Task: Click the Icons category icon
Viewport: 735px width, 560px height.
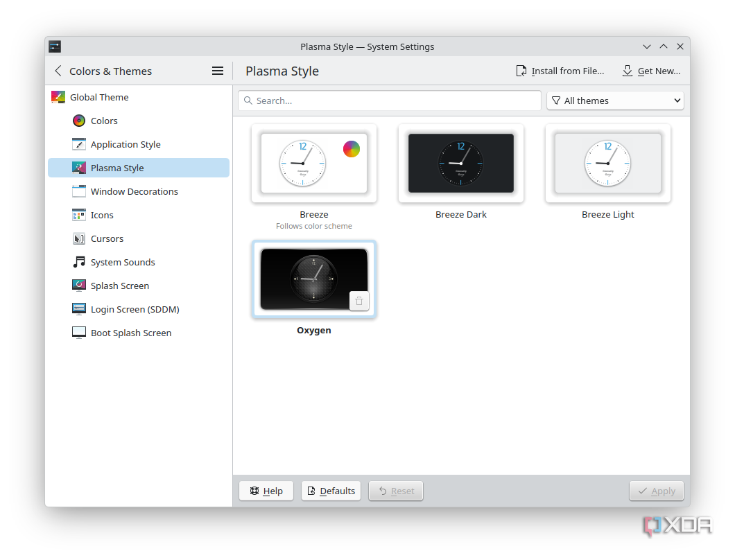Action: tap(79, 215)
